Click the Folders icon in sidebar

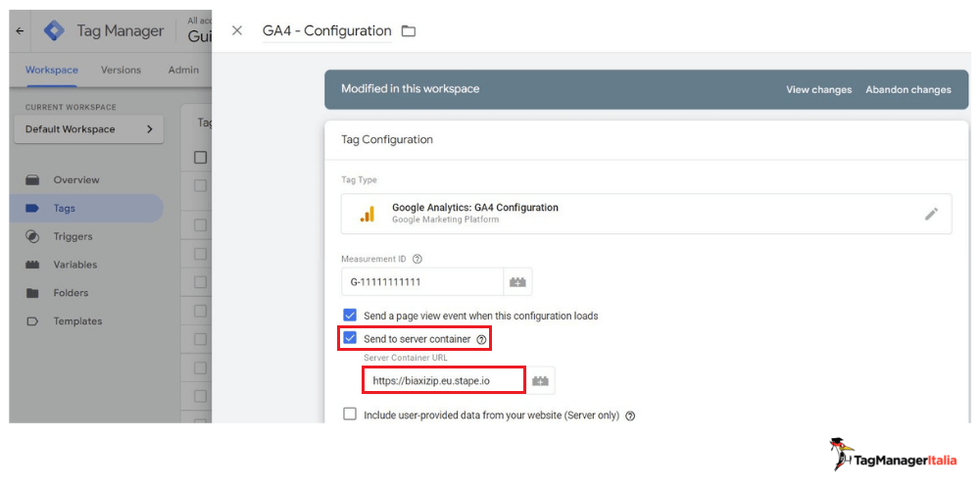click(32, 292)
